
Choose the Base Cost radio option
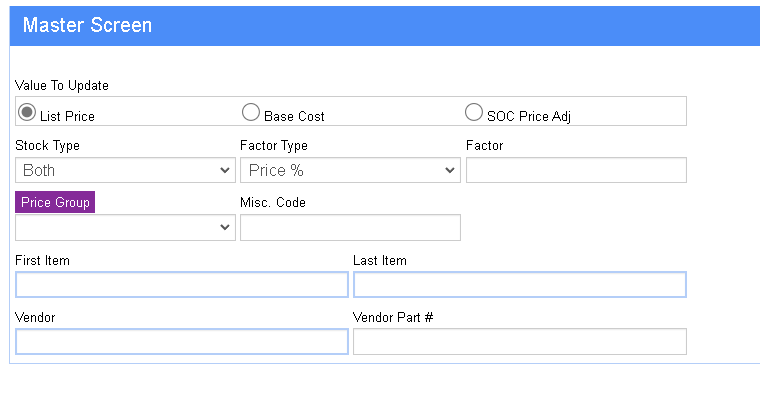(x=251, y=112)
